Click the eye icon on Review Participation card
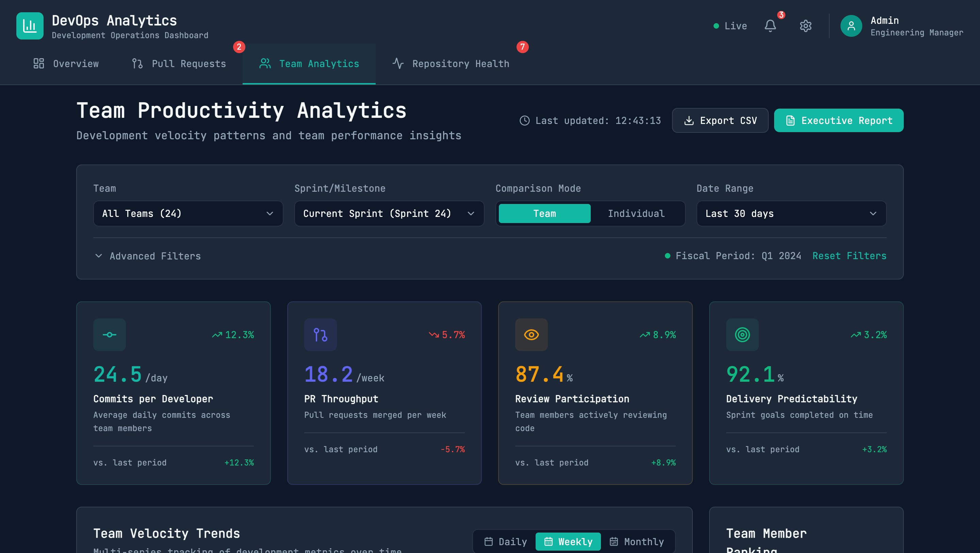The width and height of the screenshot is (980, 553). pyautogui.click(x=531, y=334)
